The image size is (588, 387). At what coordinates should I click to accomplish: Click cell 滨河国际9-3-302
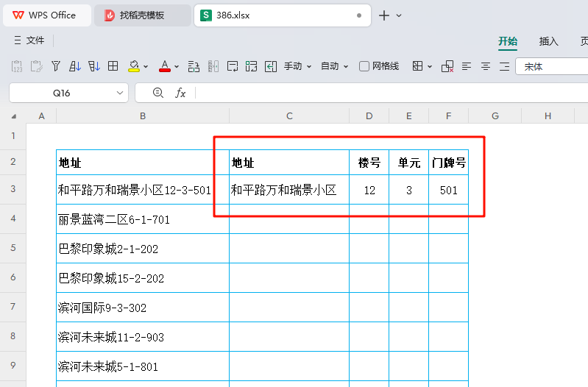143,308
